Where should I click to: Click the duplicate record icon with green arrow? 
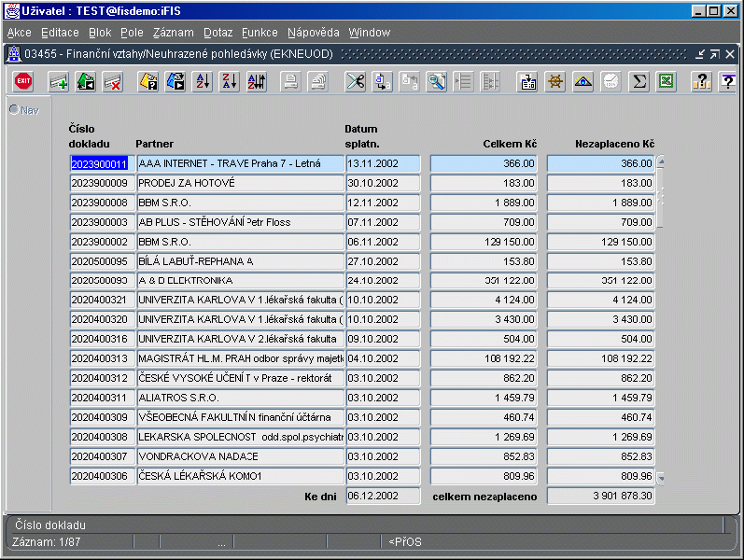tap(86, 81)
